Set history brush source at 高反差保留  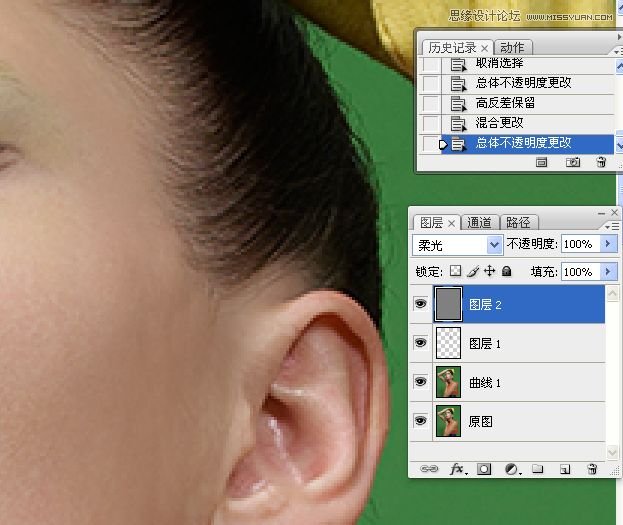(431, 104)
